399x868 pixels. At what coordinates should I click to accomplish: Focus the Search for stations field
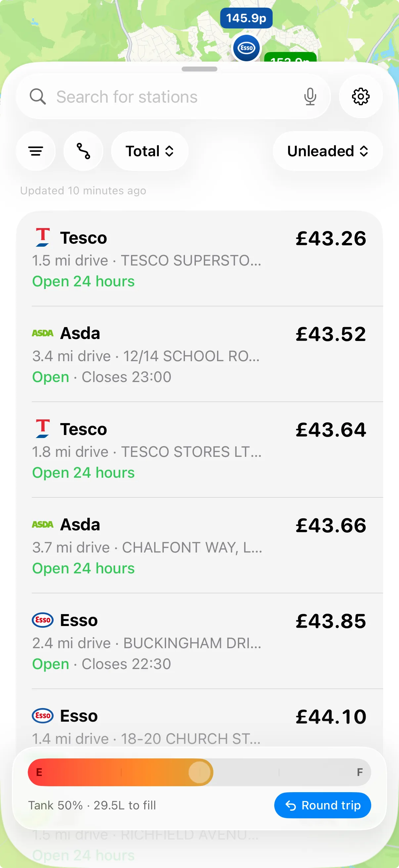pos(175,97)
